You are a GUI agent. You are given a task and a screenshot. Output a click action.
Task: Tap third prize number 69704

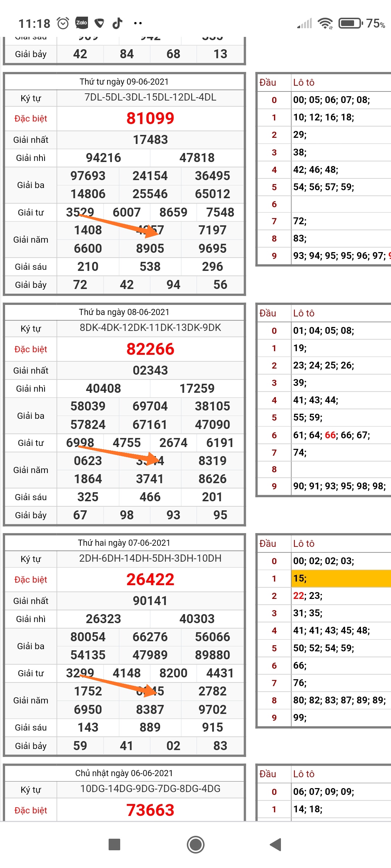[x=150, y=406]
